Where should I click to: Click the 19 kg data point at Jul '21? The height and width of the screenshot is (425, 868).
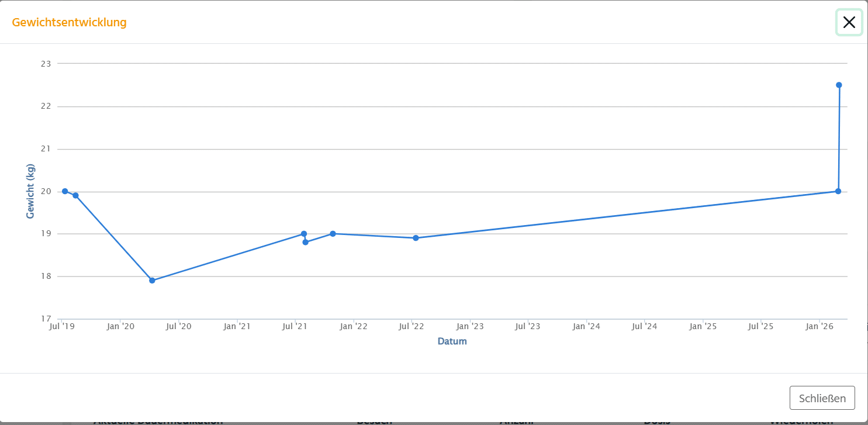coord(304,234)
